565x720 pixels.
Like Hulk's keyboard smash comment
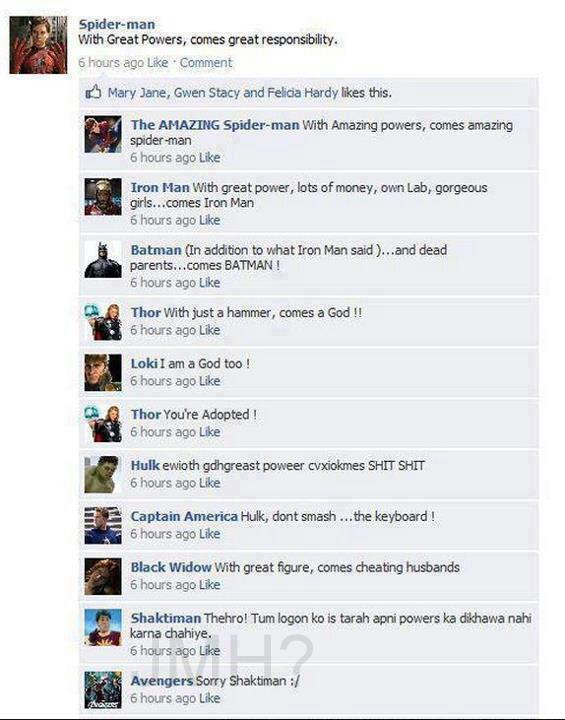[209, 483]
